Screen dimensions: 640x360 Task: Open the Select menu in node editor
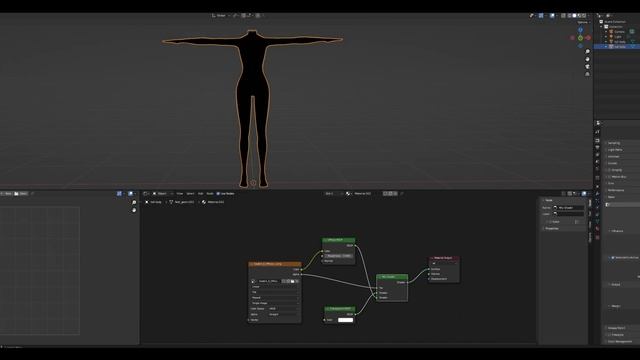(x=190, y=193)
